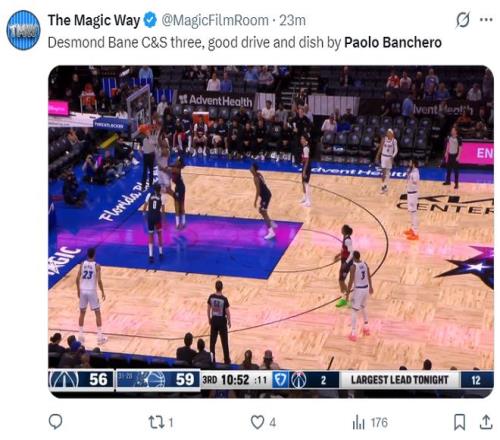Click the 176 views count
The width and height of the screenshot is (500, 440).
pyautogui.click(x=379, y=423)
